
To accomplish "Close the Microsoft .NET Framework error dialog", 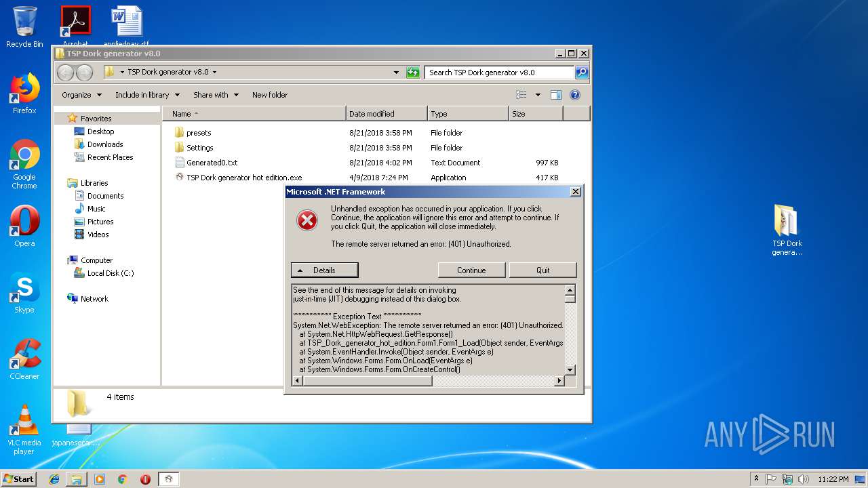I will click(576, 192).
